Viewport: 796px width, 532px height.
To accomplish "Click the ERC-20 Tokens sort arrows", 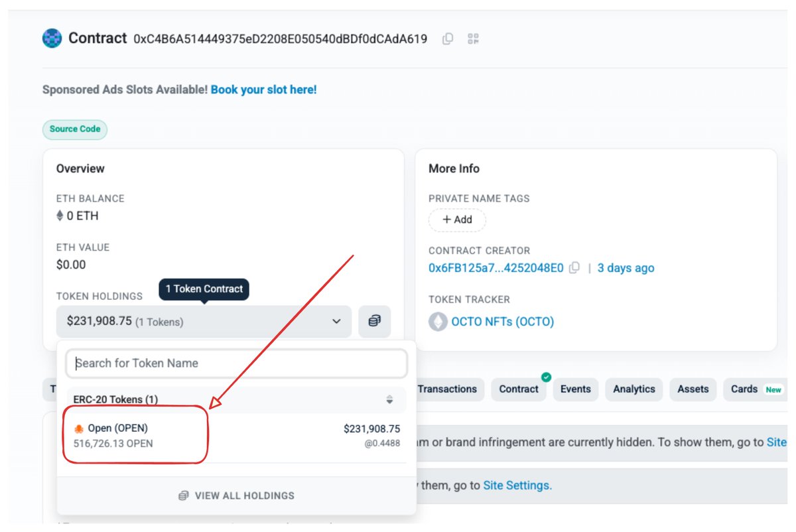I will click(389, 400).
